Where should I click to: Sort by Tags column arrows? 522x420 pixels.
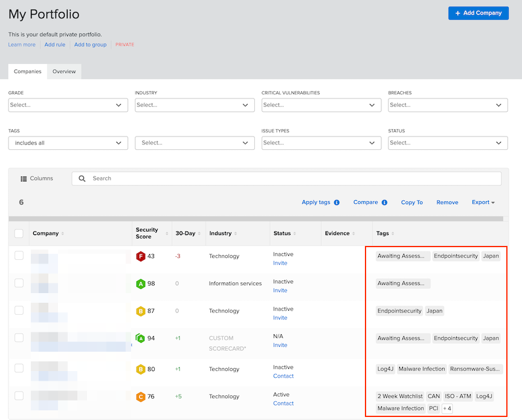(x=393, y=233)
